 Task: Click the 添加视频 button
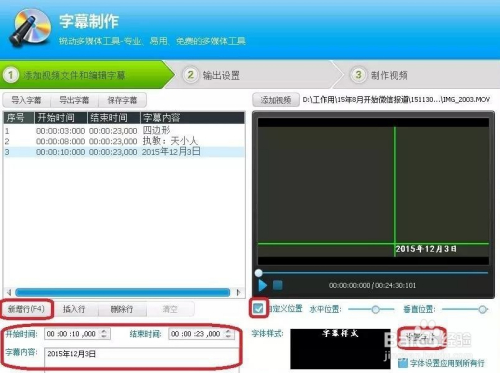tap(276, 100)
